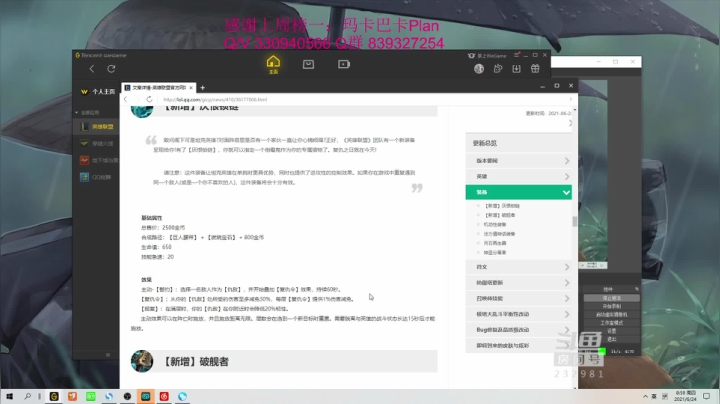Image resolution: width=720 pixels, height=404 pixels.
Task: Click the embedded browser back arrow
Action: (125, 99)
